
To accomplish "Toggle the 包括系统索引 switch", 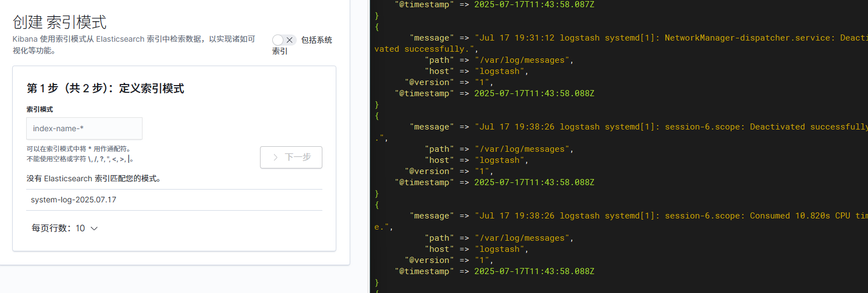I will 284,40.
